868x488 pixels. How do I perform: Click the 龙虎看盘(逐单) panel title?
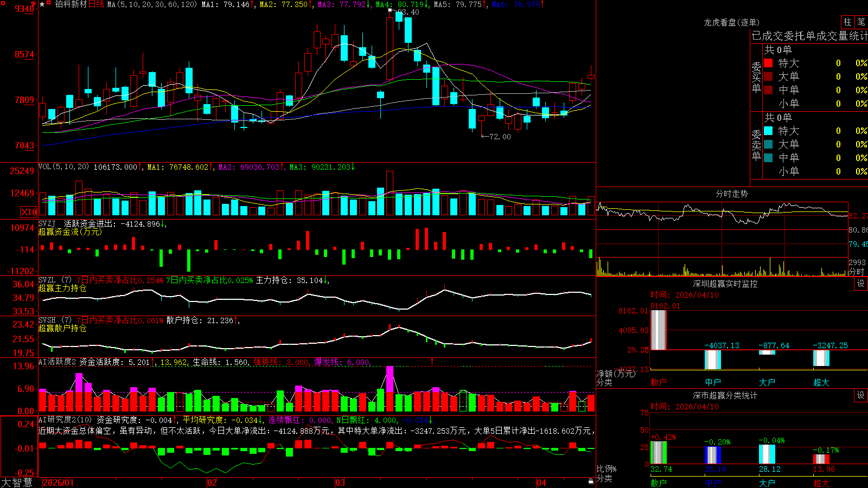pos(731,22)
